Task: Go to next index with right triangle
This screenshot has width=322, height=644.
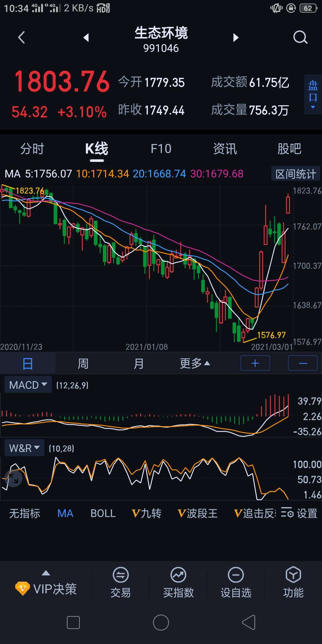Action: click(236, 38)
